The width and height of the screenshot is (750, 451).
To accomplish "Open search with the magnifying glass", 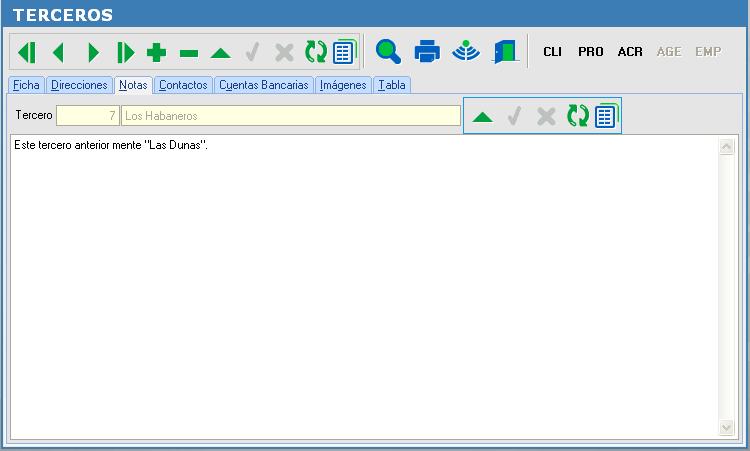I will tap(388, 51).
